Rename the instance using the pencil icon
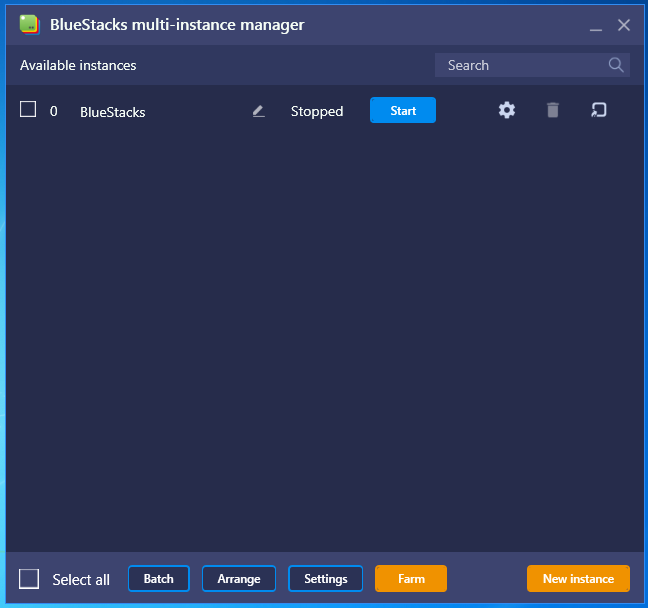This screenshot has height=608, width=648. click(x=259, y=111)
